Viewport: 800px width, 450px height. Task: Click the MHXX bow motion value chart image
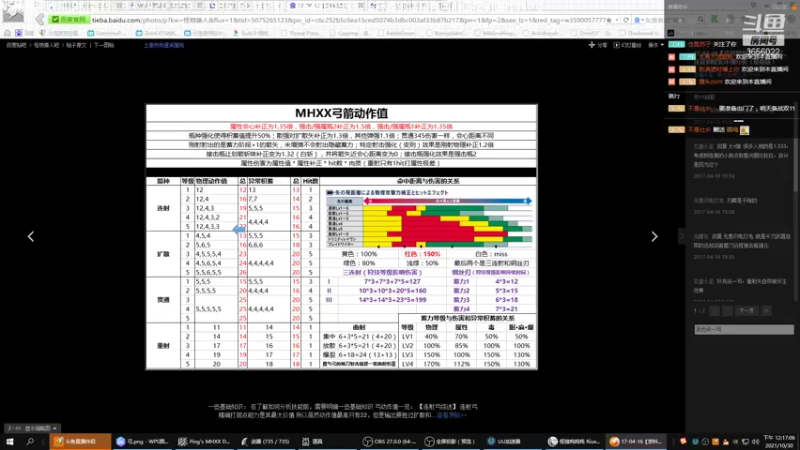[x=341, y=237]
